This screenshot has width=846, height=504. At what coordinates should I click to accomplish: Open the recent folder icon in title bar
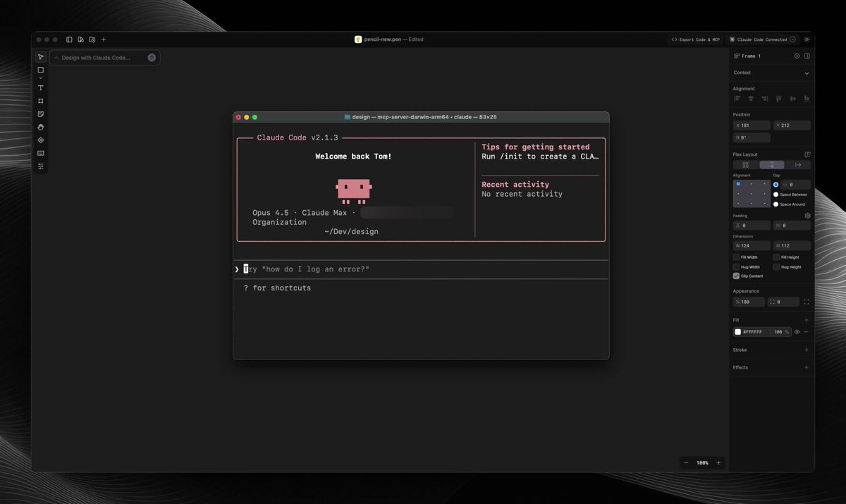pyautogui.click(x=92, y=39)
